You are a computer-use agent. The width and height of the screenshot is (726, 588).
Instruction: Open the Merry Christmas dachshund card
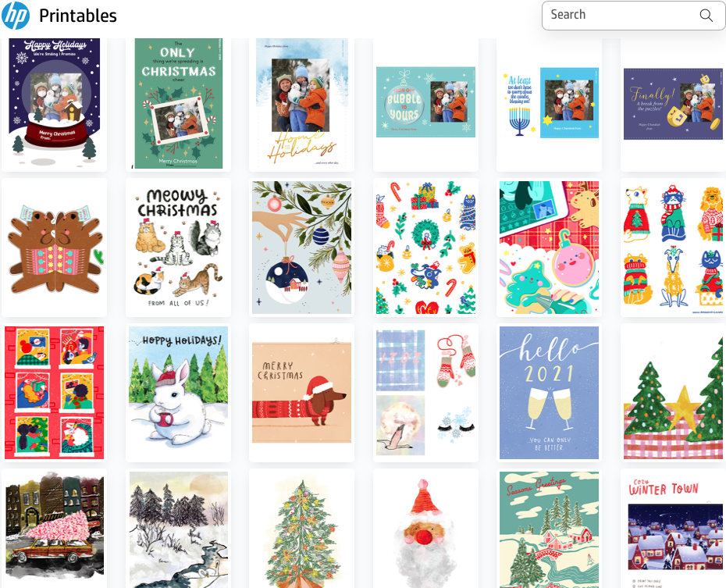[301, 393]
